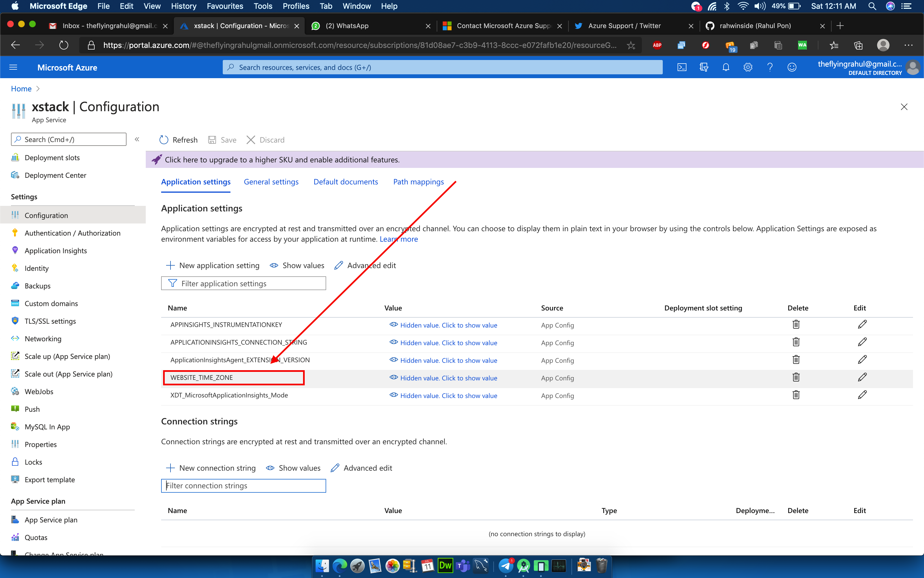This screenshot has width=924, height=578.
Task: Open the Profiles menu in menu bar
Action: (x=296, y=6)
